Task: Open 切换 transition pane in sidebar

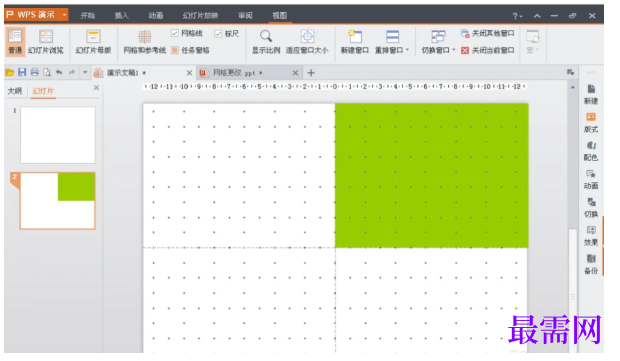Action: point(591,208)
